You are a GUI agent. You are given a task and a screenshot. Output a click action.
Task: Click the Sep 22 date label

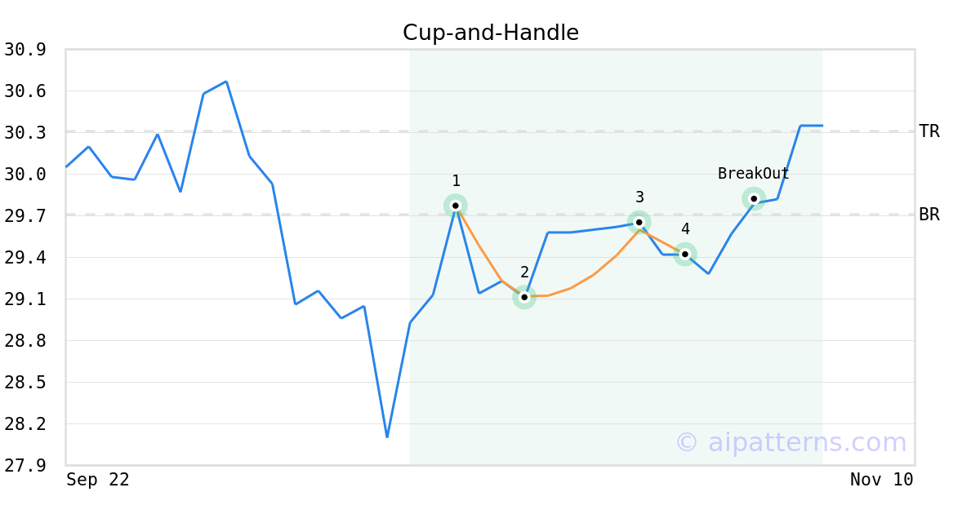point(98,480)
